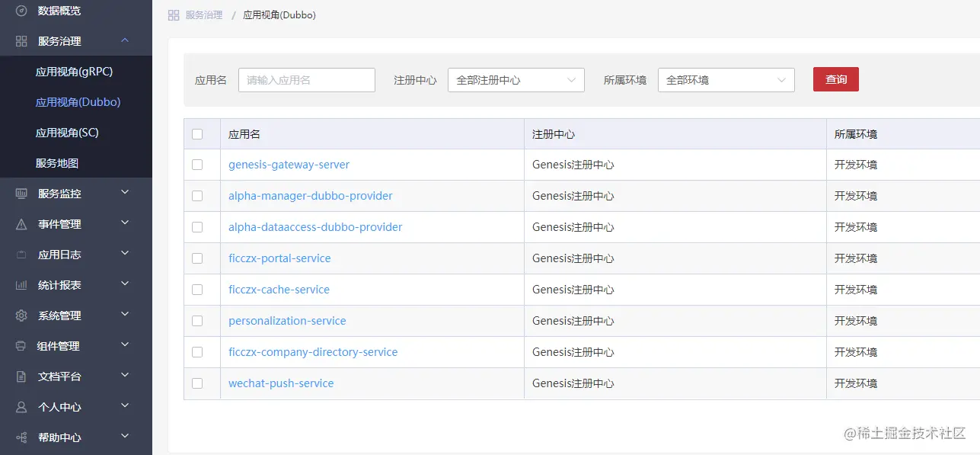Click Genesis注册中心 in genesis-gateway-server row

click(x=573, y=165)
